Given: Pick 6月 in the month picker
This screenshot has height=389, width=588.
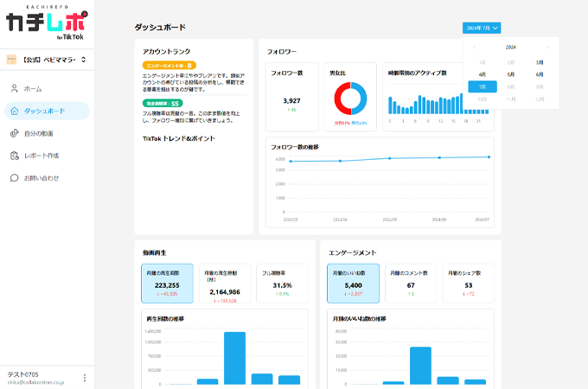Looking at the screenshot, I should pos(540,74).
